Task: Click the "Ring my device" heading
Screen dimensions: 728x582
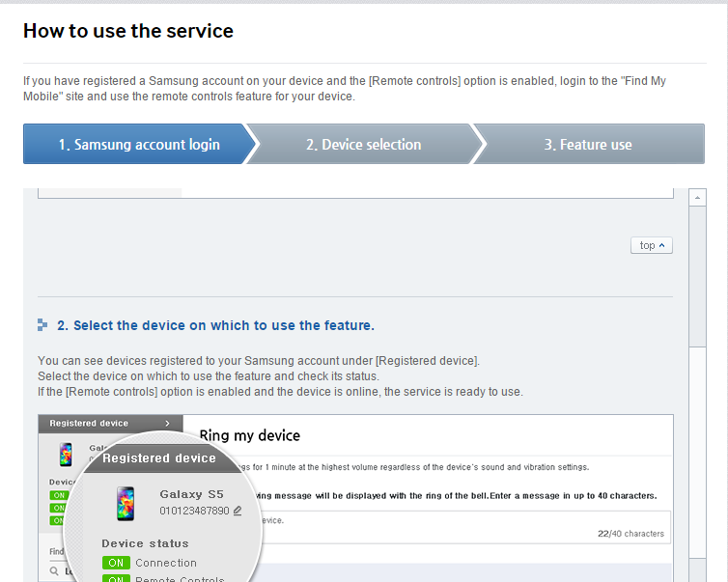Action: click(x=250, y=435)
